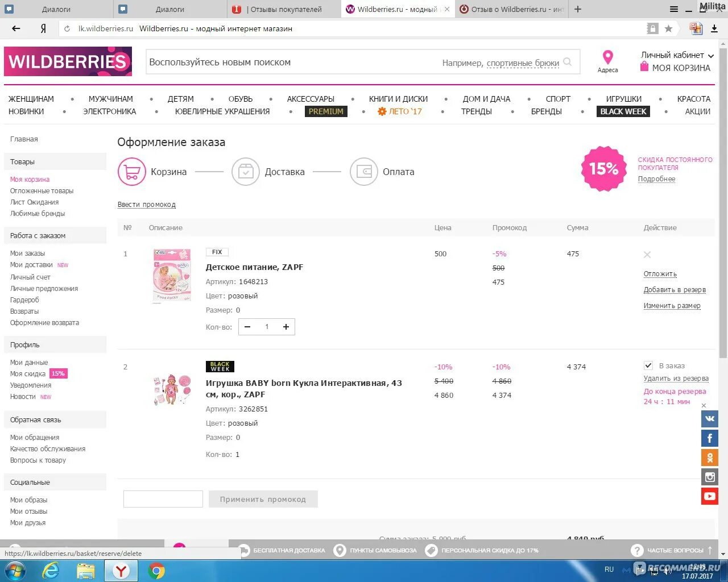Screen dimensions: 728x582
Task: Open Windows Explorer folder taskbar icon
Action: (x=86, y=571)
